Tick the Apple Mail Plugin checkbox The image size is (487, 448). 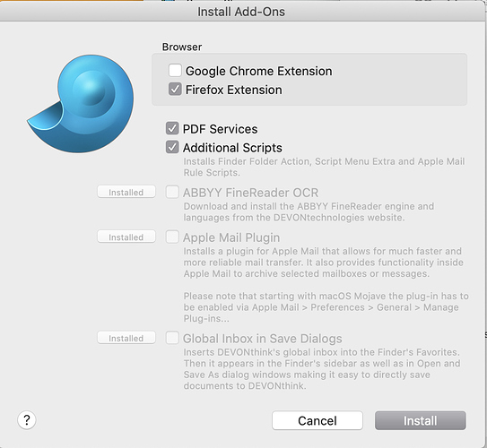(172, 237)
